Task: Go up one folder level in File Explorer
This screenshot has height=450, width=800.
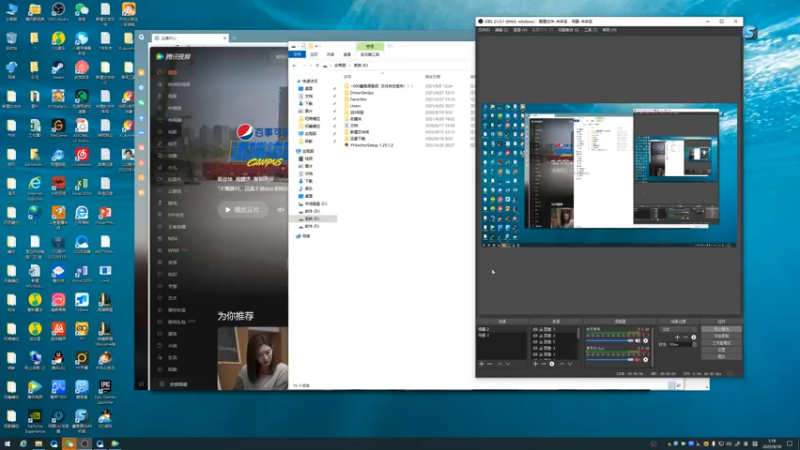Action: click(317, 65)
